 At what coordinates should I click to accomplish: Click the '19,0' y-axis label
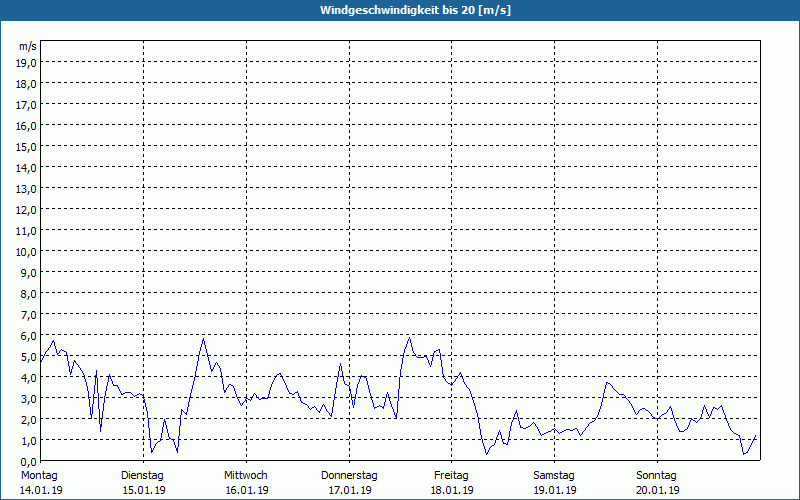27,63
